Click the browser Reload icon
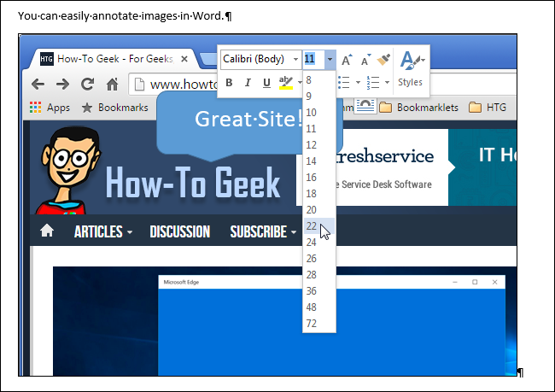This screenshot has width=555, height=392. [87, 84]
